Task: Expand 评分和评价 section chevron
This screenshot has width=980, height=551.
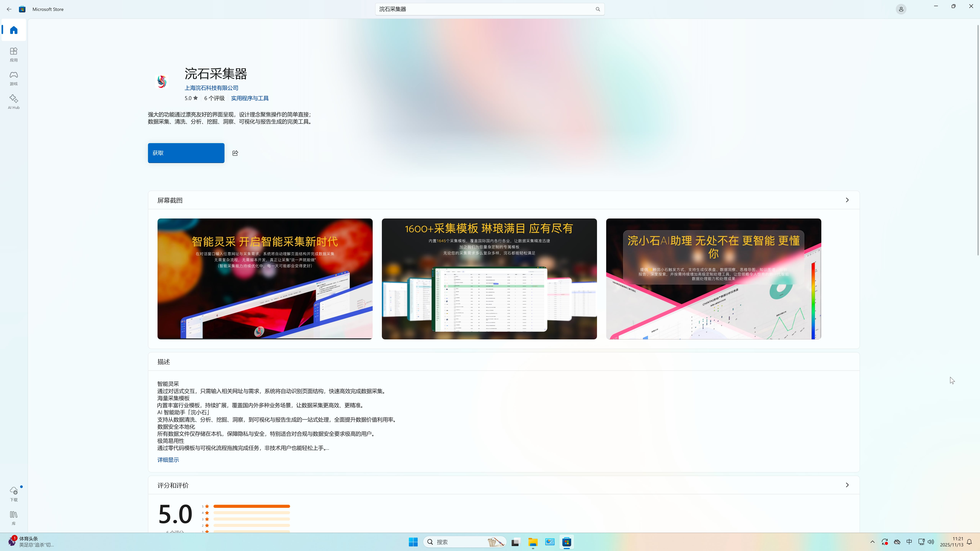Action: click(x=847, y=485)
